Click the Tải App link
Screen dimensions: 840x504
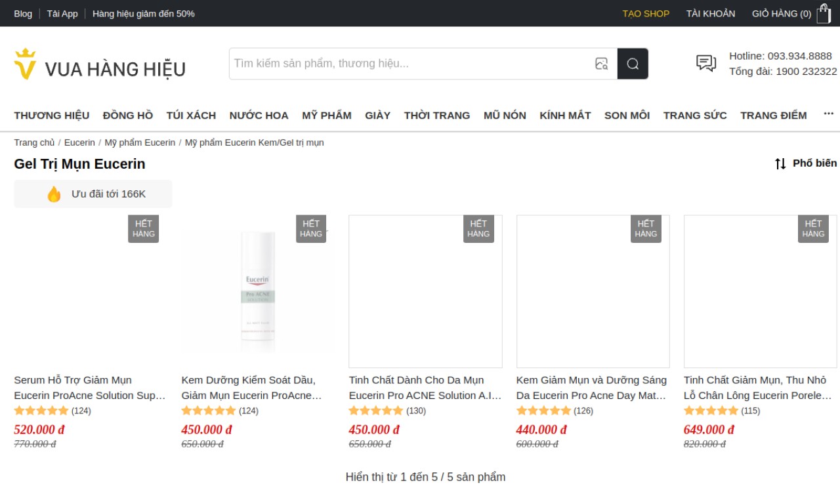click(62, 13)
